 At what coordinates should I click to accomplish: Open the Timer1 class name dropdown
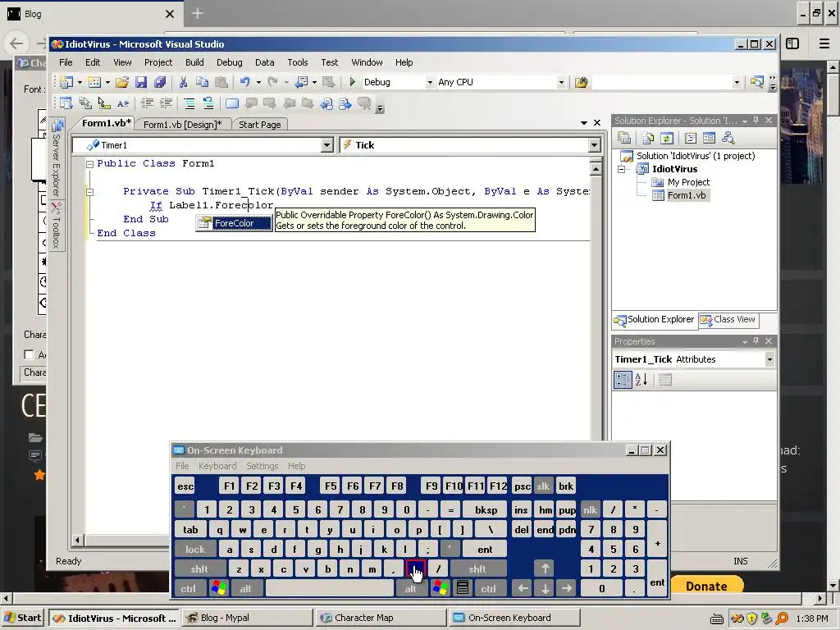pos(326,145)
